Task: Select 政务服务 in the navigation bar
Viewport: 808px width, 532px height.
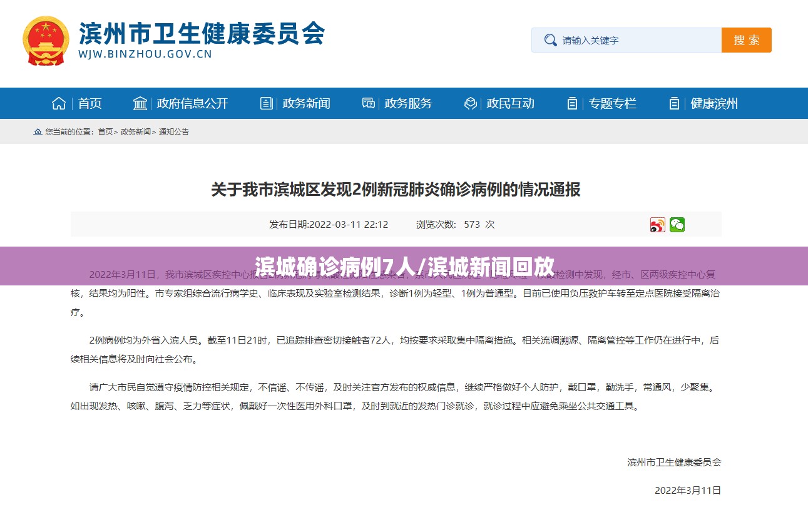Action: [x=397, y=103]
